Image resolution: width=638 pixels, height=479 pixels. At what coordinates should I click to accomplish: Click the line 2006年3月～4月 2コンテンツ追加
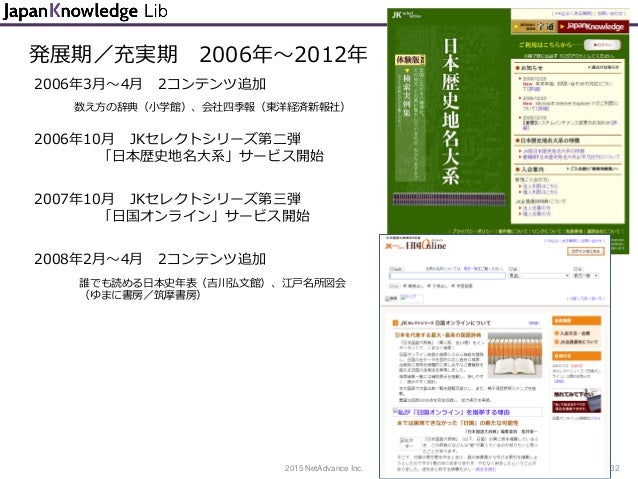click(x=150, y=84)
